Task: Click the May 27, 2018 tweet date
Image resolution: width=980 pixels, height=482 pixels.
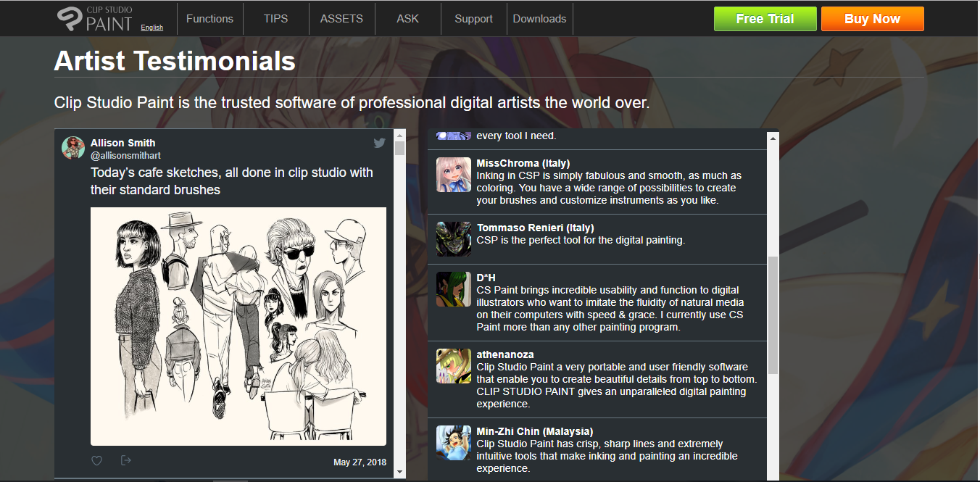Action: tap(360, 462)
